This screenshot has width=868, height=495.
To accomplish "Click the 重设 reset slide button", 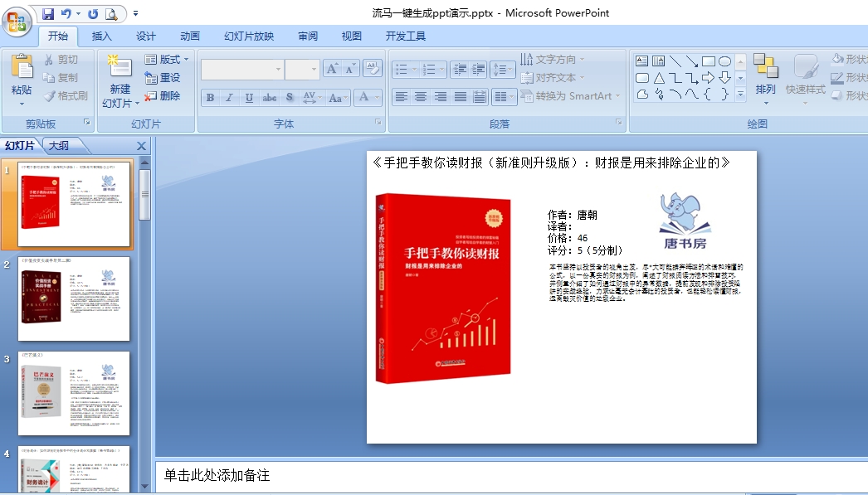I will [162, 77].
